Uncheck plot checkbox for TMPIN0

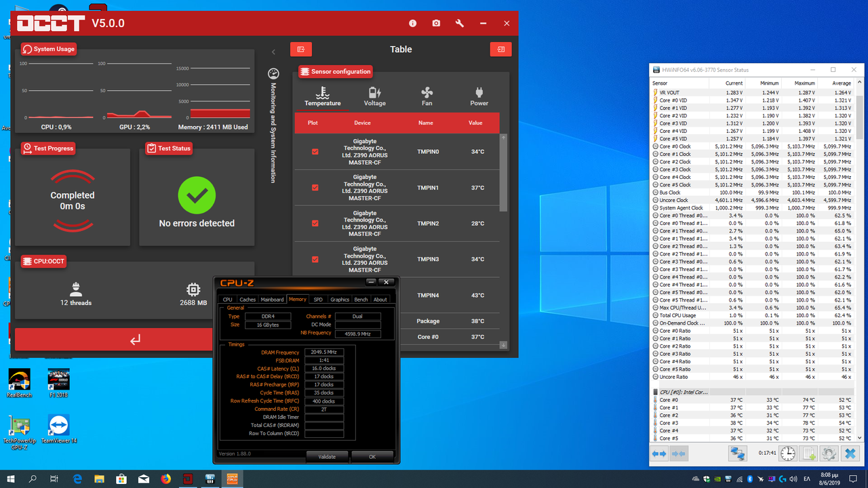pos(315,152)
